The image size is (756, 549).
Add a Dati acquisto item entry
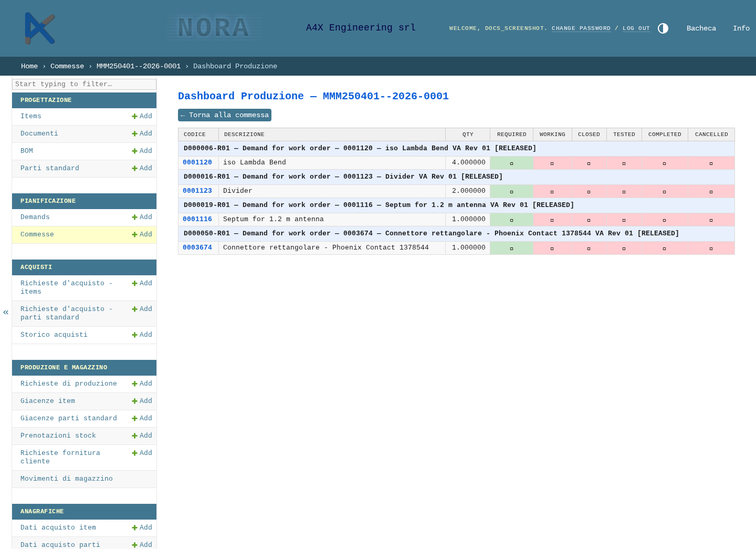pyautogui.click(x=142, y=527)
